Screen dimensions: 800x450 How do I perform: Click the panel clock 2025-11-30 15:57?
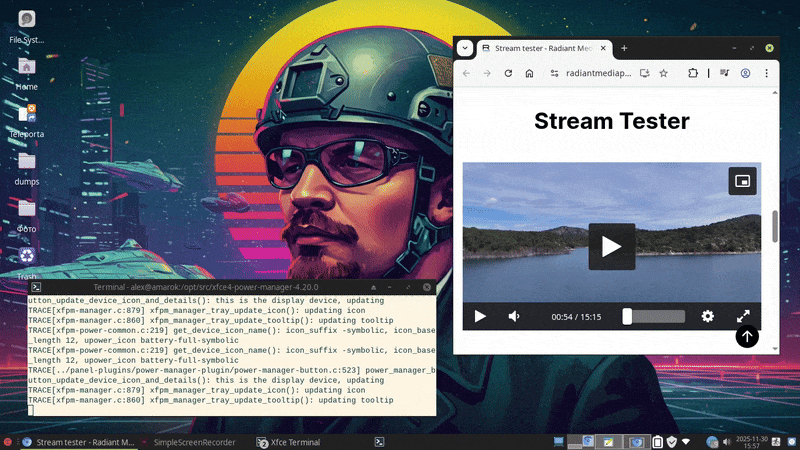(752, 442)
